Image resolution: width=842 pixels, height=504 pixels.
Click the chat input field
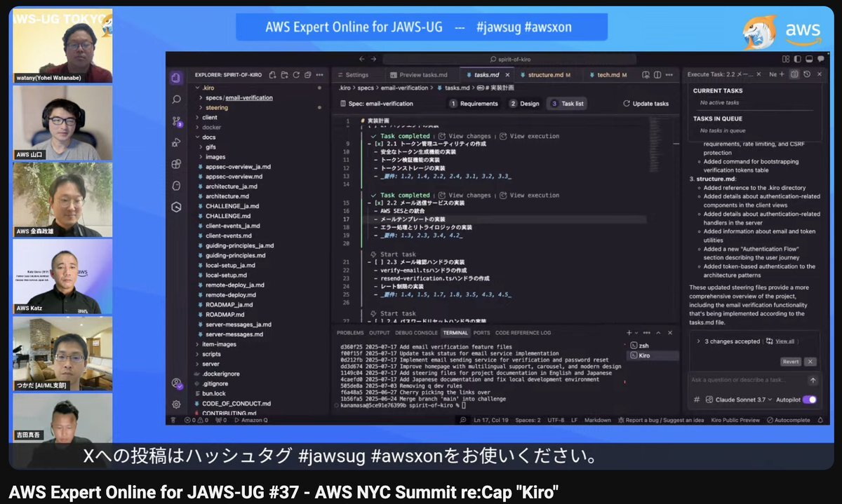pyautogui.click(x=747, y=380)
